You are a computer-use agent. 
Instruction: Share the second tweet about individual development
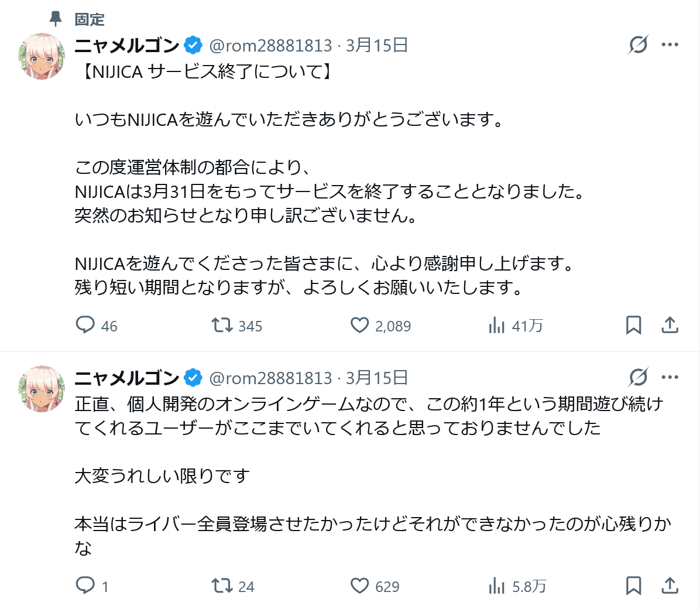[670, 586]
